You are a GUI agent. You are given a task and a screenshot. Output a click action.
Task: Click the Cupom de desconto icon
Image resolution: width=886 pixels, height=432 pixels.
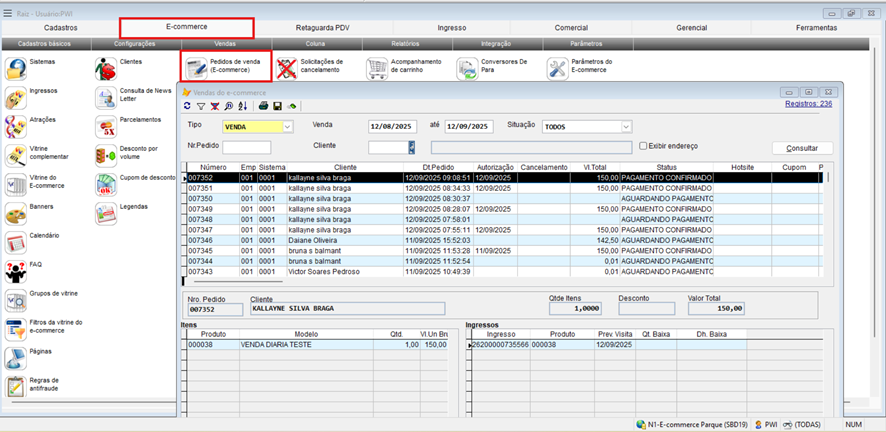106,184
